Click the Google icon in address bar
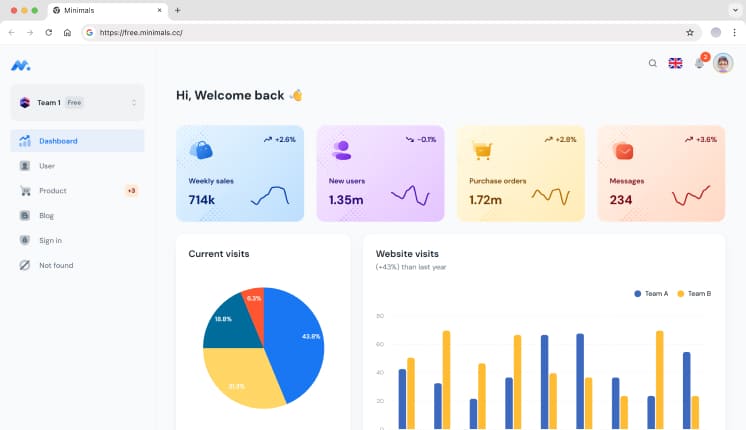The width and height of the screenshot is (746, 430). click(x=89, y=32)
